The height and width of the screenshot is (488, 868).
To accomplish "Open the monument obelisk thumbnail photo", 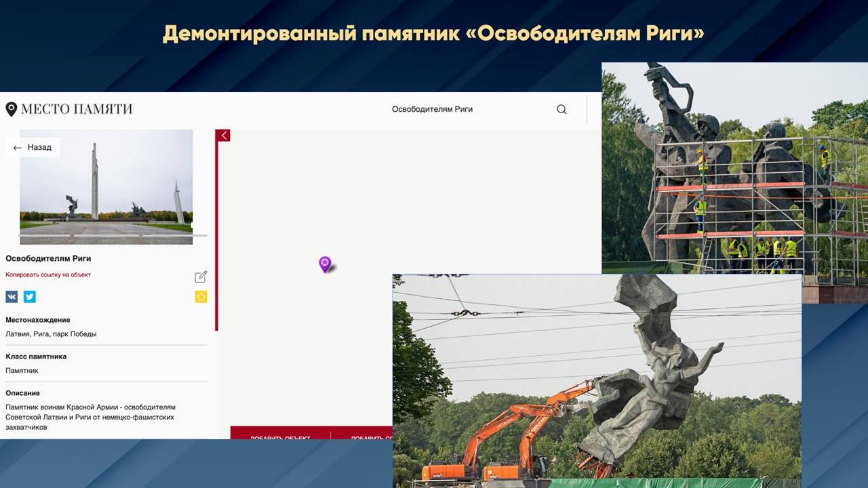I will point(106,183).
